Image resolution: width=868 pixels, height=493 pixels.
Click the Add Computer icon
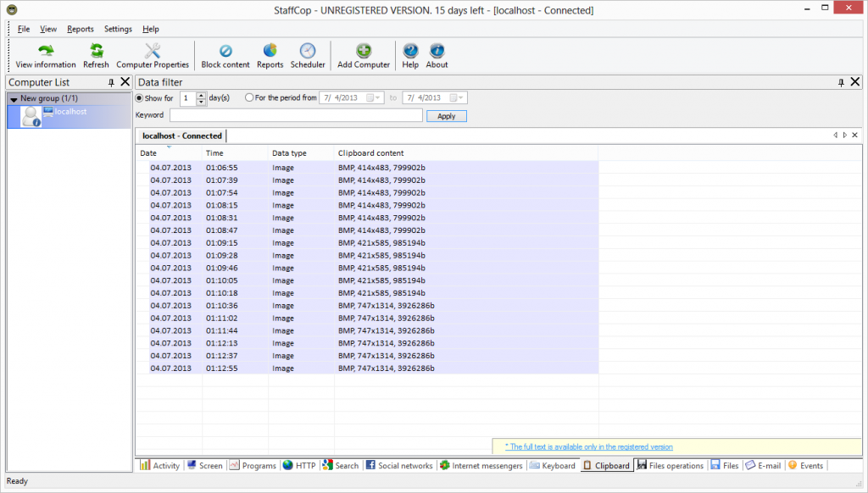[364, 56]
